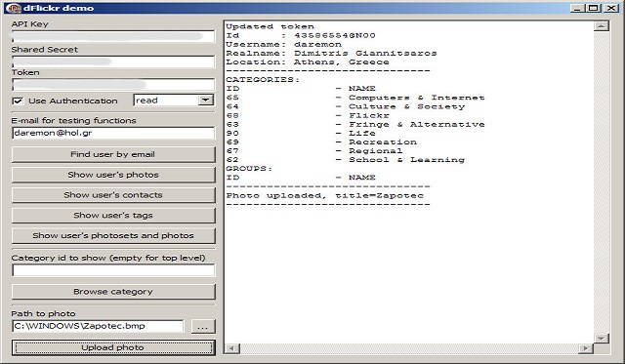
Task: Click the 'Computers & Internet' category line
Action: pyautogui.click(x=355, y=98)
